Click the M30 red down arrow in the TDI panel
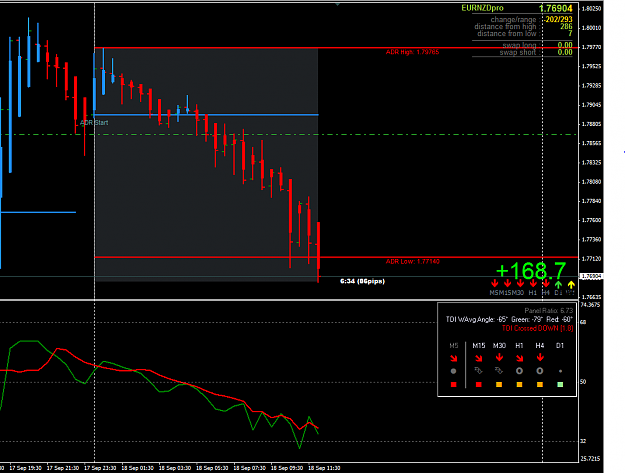625x474 pixels. [x=499, y=358]
